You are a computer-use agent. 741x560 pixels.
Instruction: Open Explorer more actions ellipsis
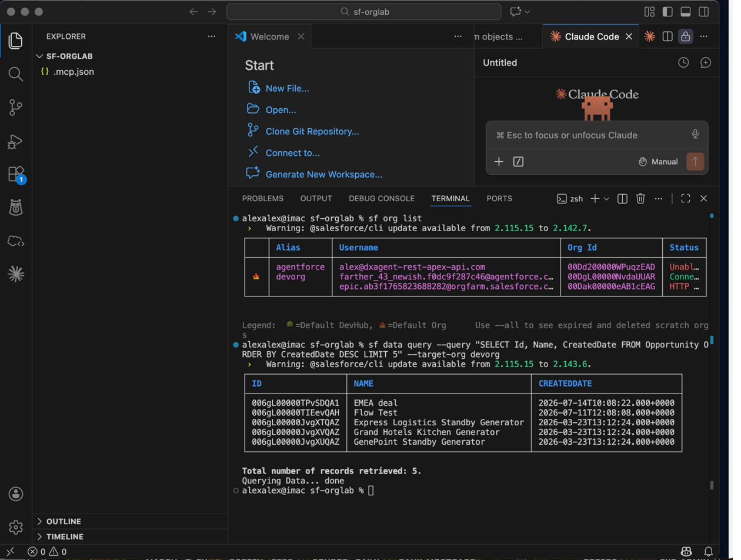[212, 36]
